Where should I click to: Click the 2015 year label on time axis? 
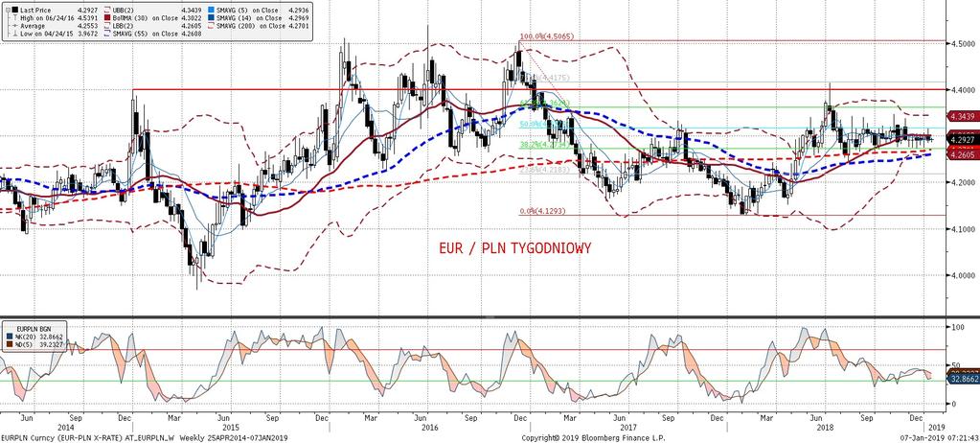[229, 427]
